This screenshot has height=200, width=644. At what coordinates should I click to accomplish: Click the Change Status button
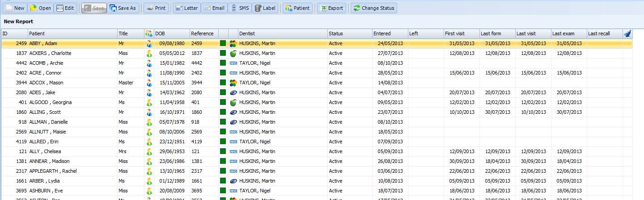coord(373,8)
